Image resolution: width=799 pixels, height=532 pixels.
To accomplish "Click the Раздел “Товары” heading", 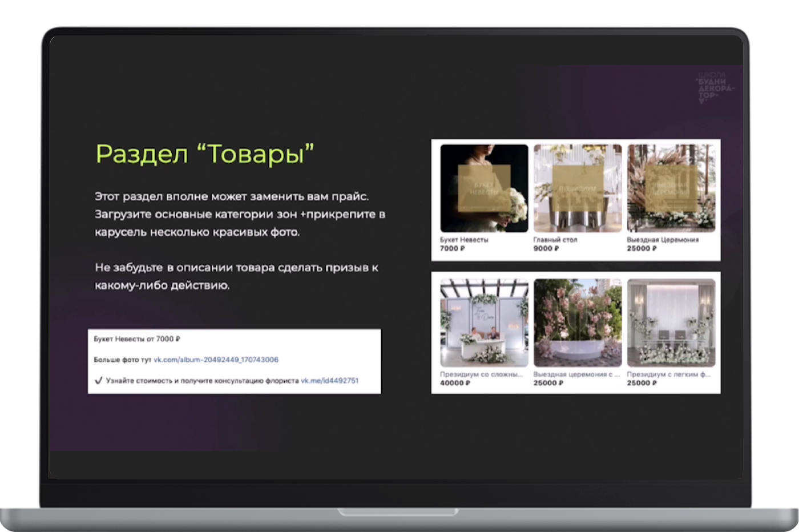I will pyautogui.click(x=205, y=154).
